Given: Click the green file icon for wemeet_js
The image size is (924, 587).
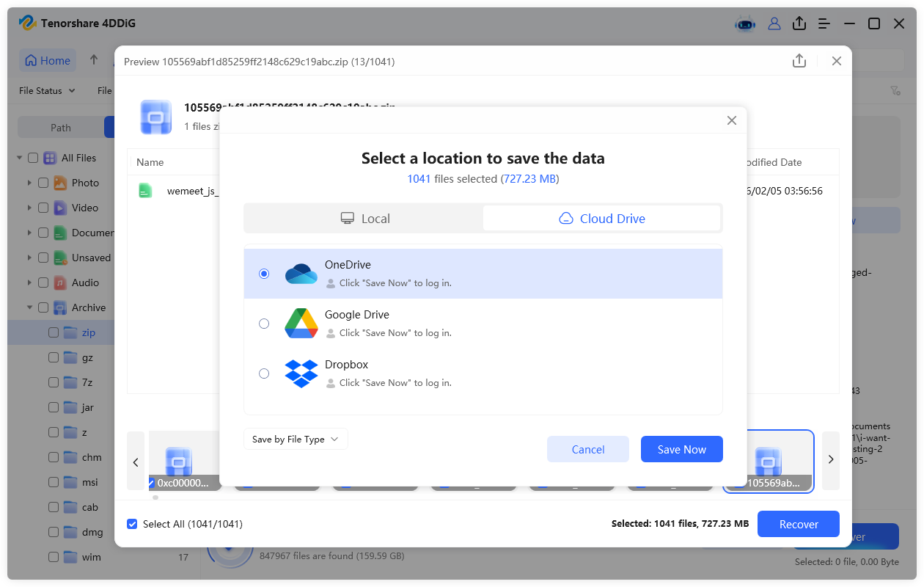Looking at the screenshot, I should click(146, 191).
